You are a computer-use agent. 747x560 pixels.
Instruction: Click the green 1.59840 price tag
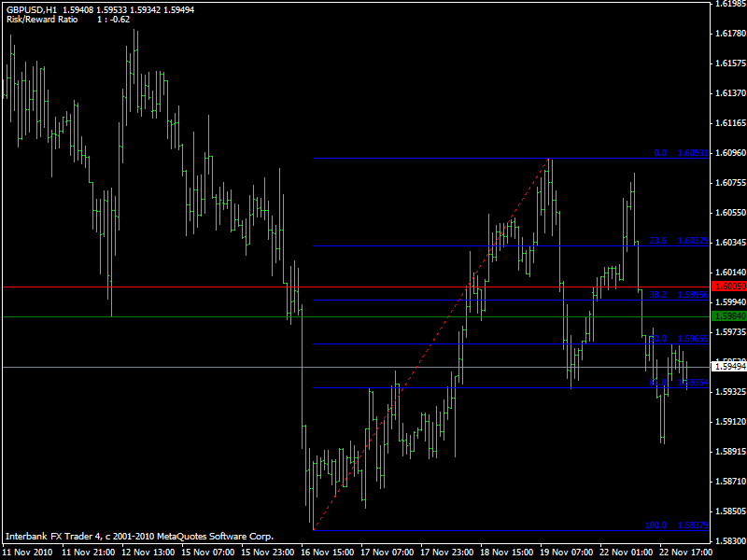coord(727,316)
